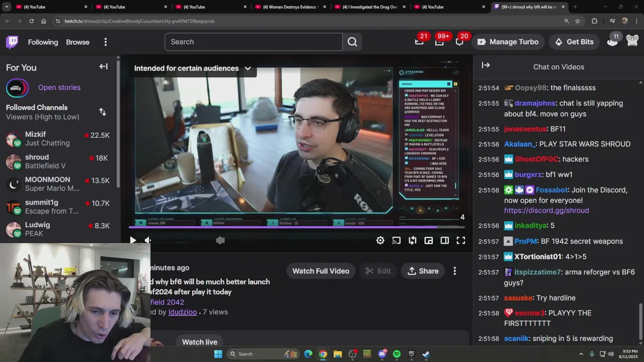Open File Explorer from the taskbar
Image resolution: width=644 pixels, height=362 pixels.
[x=338, y=354]
